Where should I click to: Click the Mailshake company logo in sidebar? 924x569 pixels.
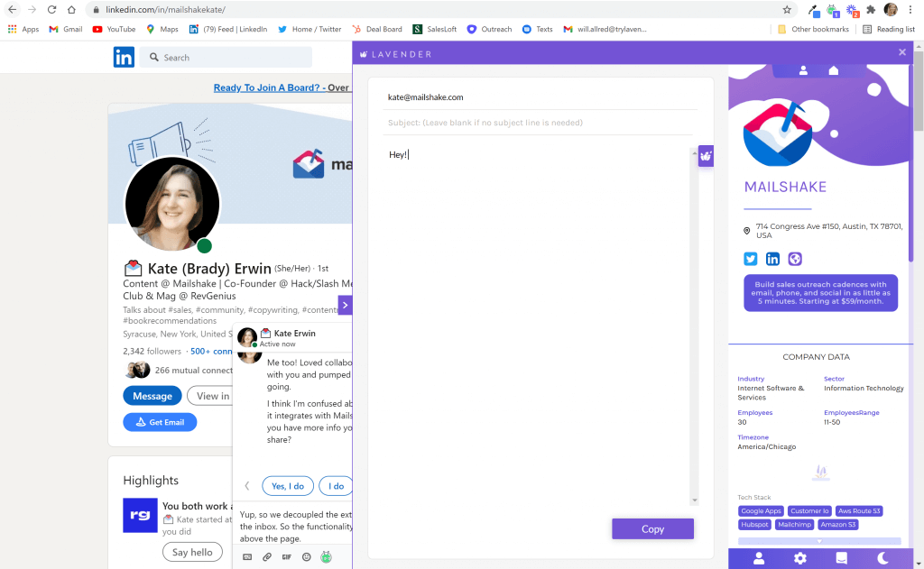(777, 133)
